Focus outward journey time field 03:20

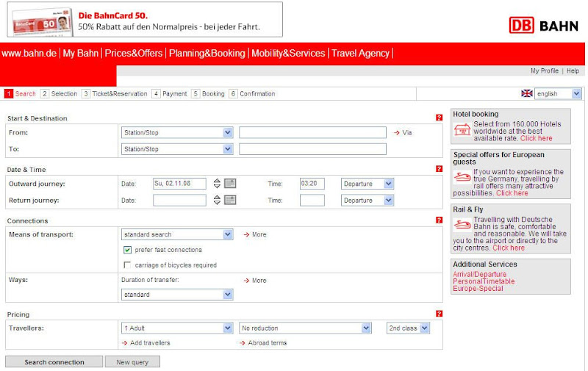point(312,183)
